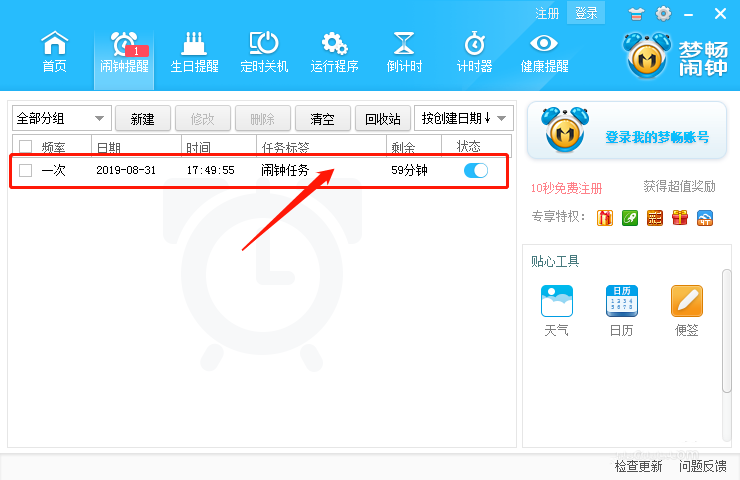Click 获得超值奖励 text link
Viewport: 740px width, 480px height.
click(x=679, y=186)
